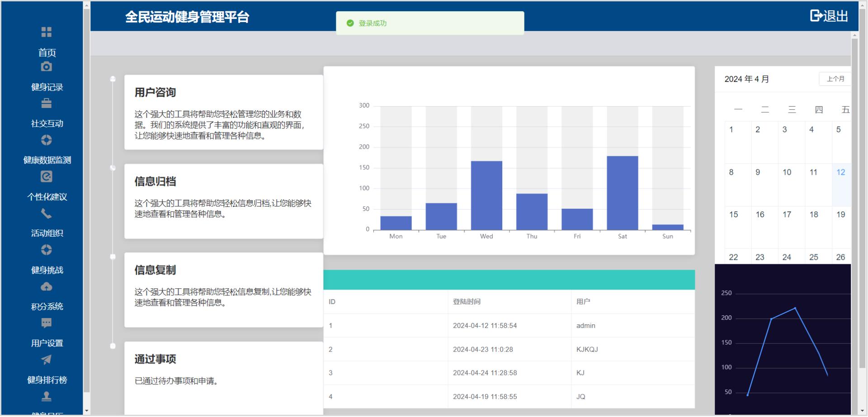Click the briefcase icon above 社交互动
The image size is (868, 417).
click(47, 103)
